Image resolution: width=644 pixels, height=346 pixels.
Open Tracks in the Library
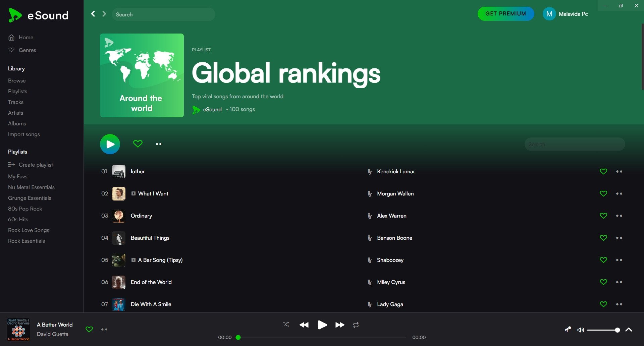(16, 102)
